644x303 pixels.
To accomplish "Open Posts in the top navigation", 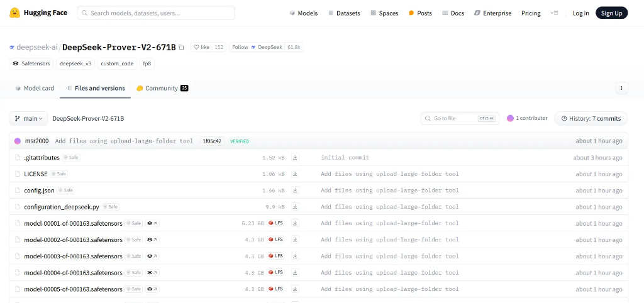I will coord(420,13).
